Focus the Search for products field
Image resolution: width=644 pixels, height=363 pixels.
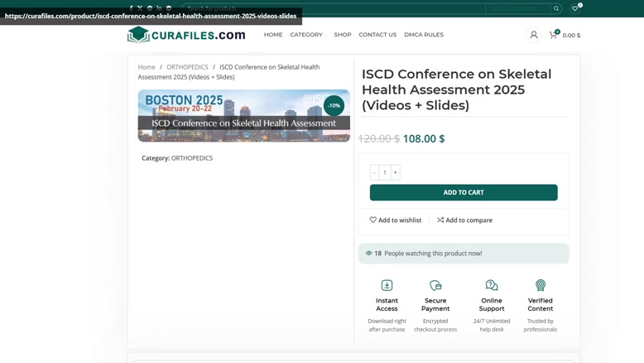(x=333, y=8)
